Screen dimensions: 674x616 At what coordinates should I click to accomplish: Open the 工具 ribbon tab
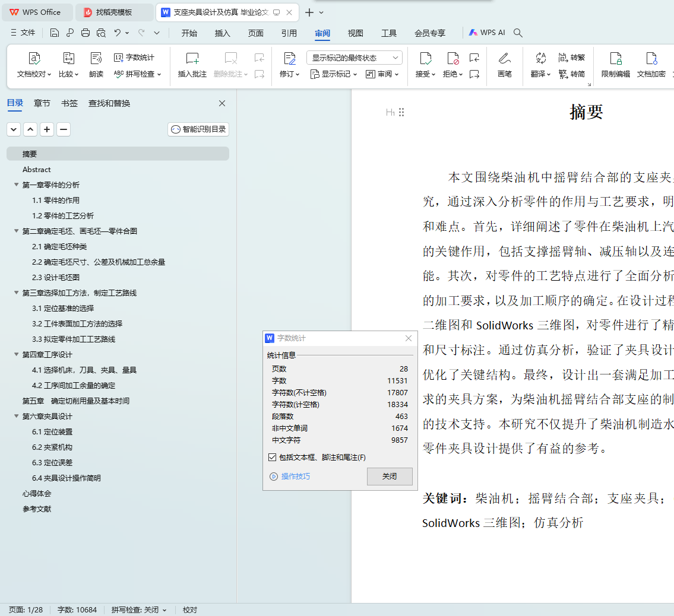tap(389, 33)
